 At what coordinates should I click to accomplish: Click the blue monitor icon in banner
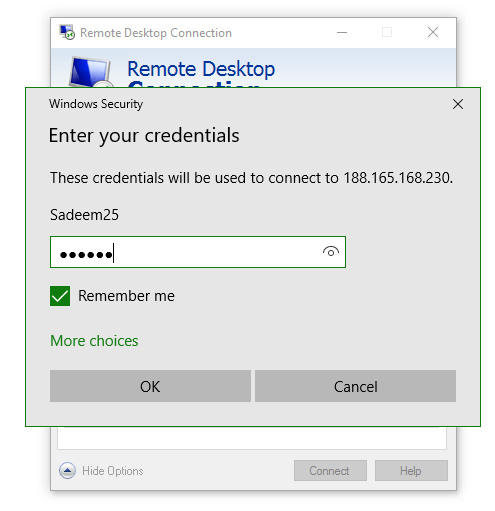pyautogui.click(x=90, y=72)
